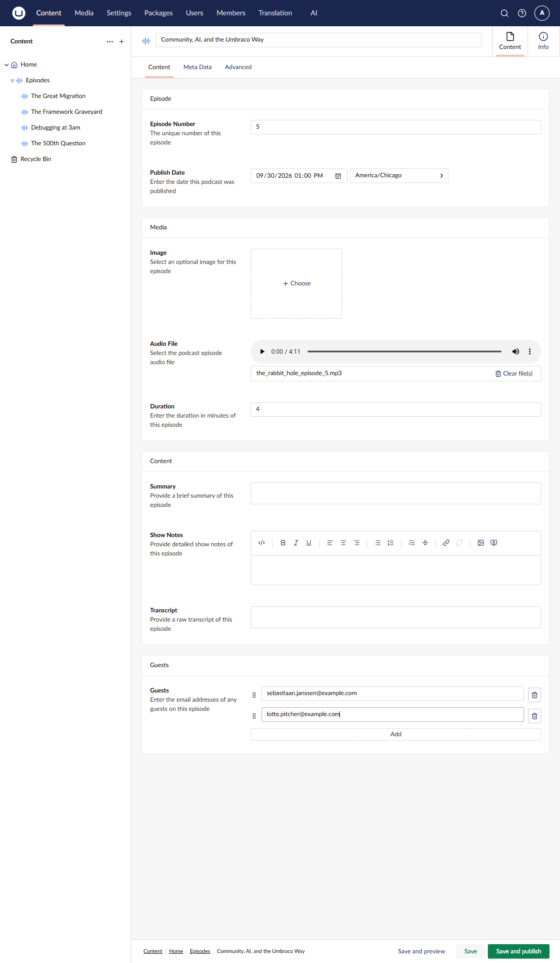The height and width of the screenshot is (963, 560).
Task: Align text left in Show Notes
Action: coord(330,543)
